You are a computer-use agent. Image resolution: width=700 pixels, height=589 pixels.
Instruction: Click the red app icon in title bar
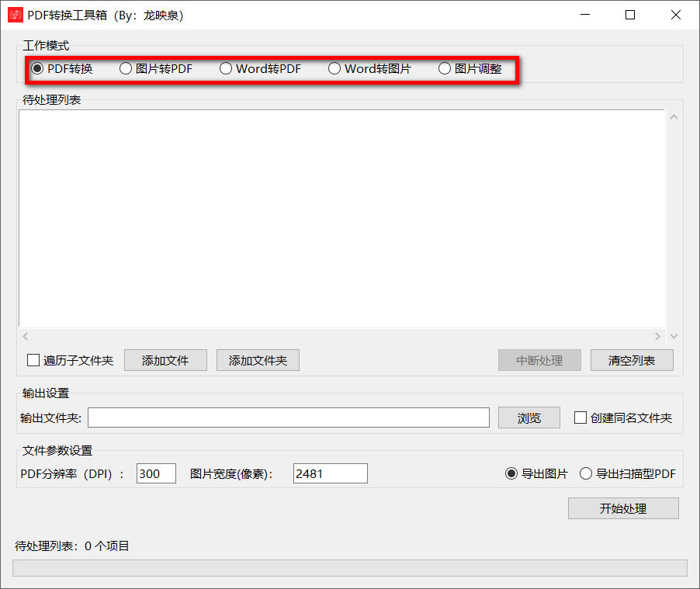click(x=15, y=15)
